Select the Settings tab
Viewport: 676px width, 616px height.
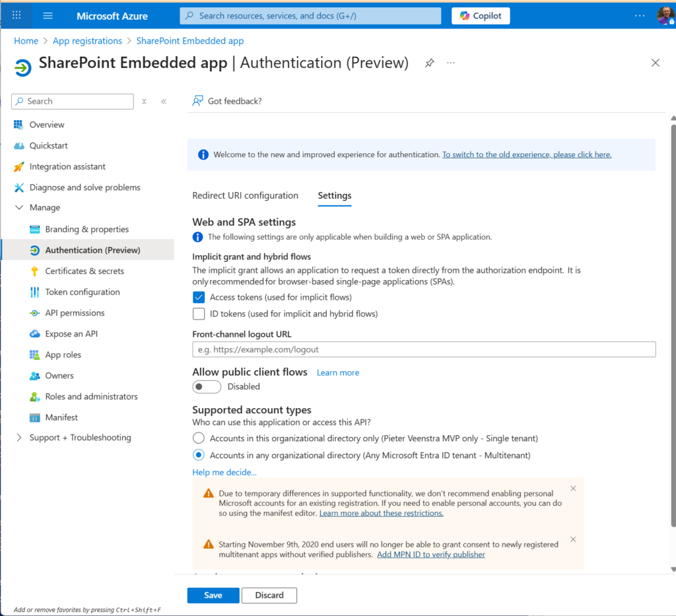tap(335, 195)
